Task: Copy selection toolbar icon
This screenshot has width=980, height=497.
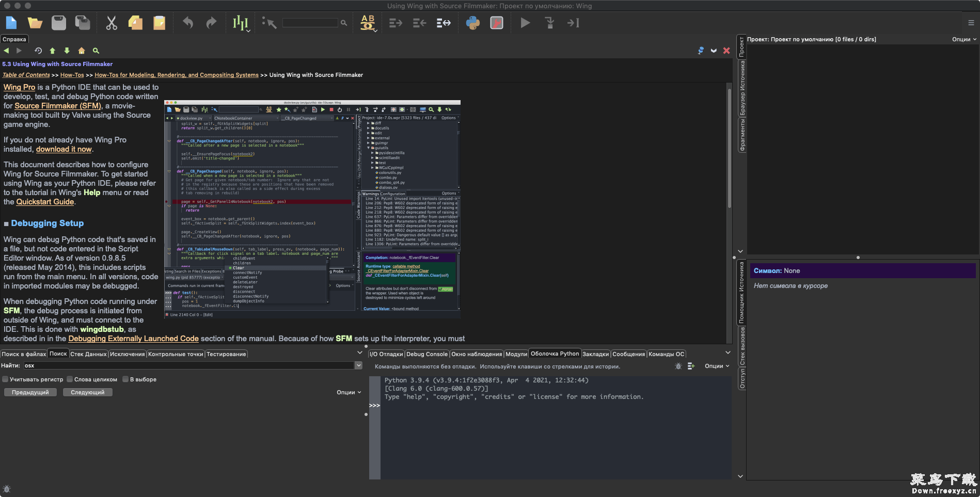Action: 135,23
